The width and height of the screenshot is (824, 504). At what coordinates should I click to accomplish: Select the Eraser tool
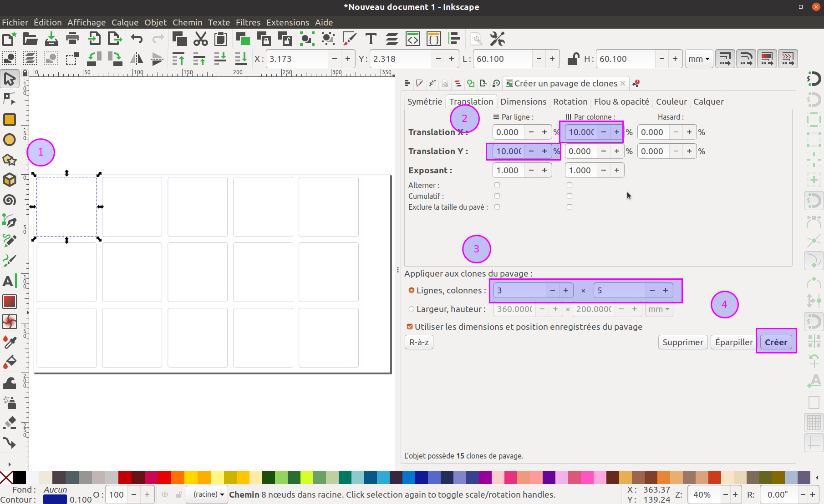10,423
